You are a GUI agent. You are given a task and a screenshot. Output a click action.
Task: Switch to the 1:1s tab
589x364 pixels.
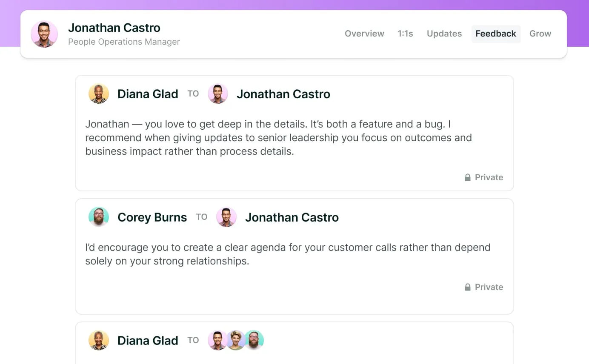pyautogui.click(x=405, y=34)
